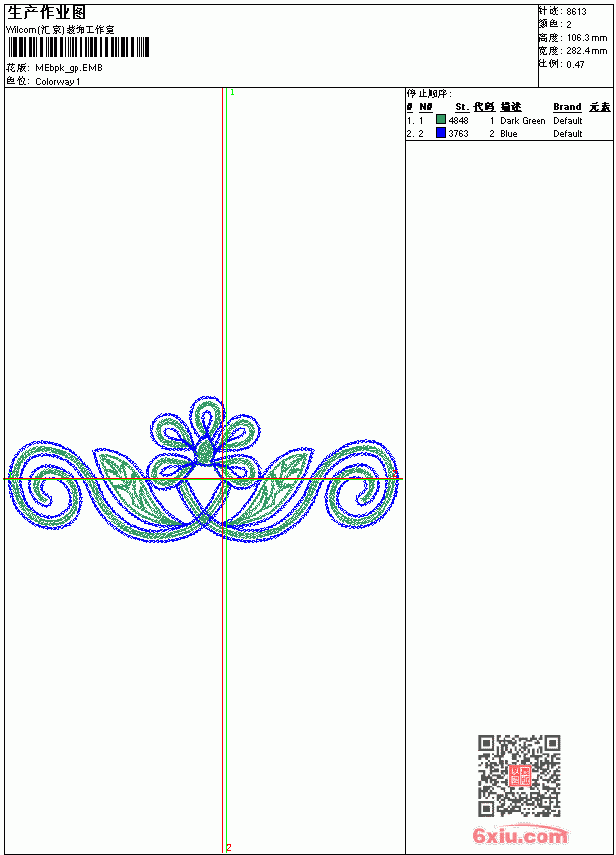Click the Dark Green color swatch
This screenshot has height=855, width=616.
coord(441,120)
